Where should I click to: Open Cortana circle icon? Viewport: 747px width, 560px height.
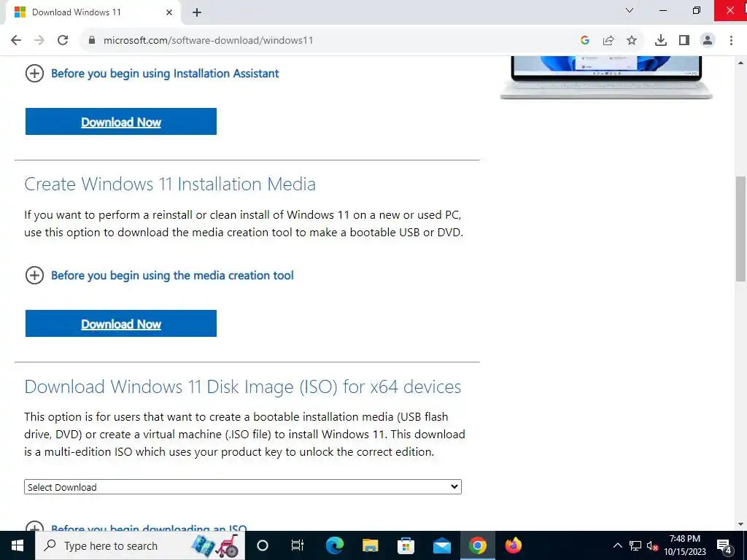tap(263, 545)
